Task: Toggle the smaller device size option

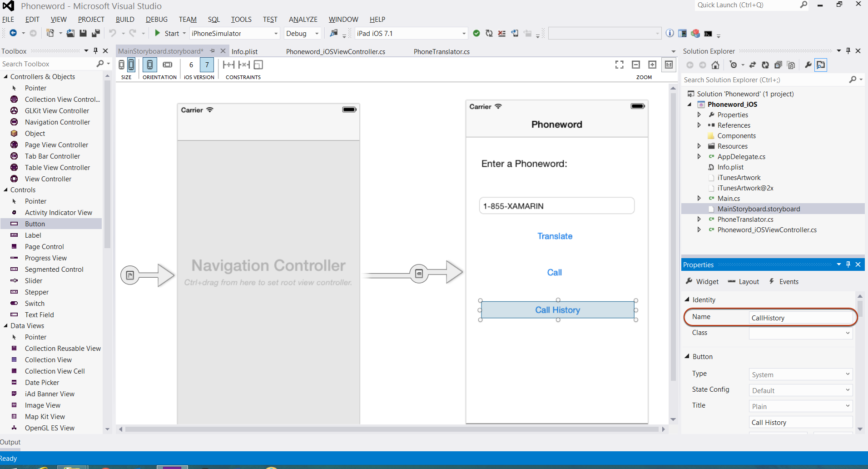Action: click(x=121, y=65)
